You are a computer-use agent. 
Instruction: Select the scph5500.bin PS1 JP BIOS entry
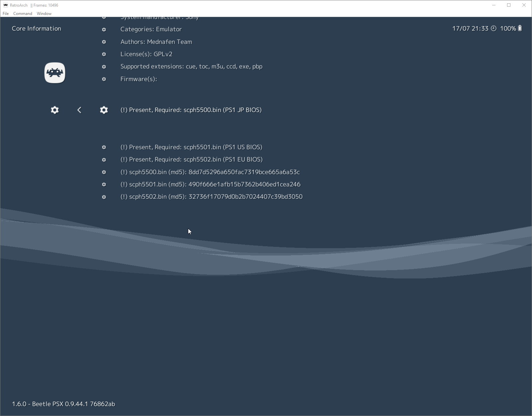click(x=191, y=110)
